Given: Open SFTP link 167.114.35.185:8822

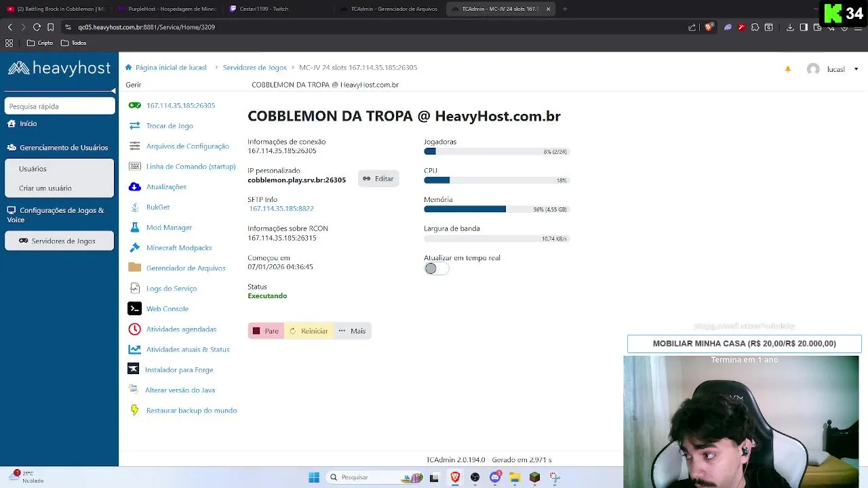Looking at the screenshot, I should [x=281, y=209].
